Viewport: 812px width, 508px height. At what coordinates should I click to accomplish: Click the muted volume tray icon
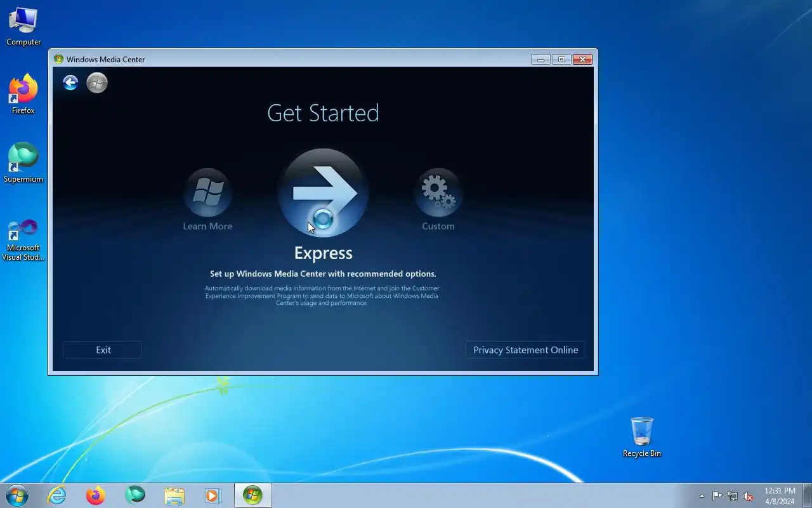(x=749, y=496)
